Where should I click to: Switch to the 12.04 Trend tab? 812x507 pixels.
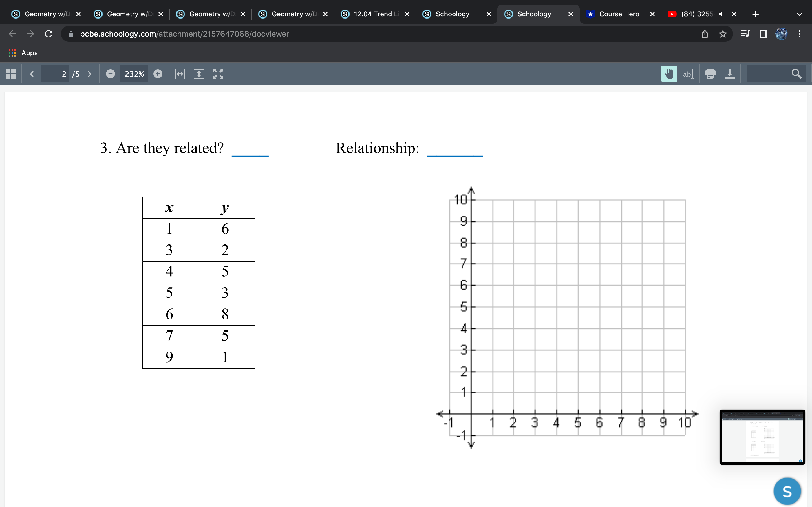(372, 14)
